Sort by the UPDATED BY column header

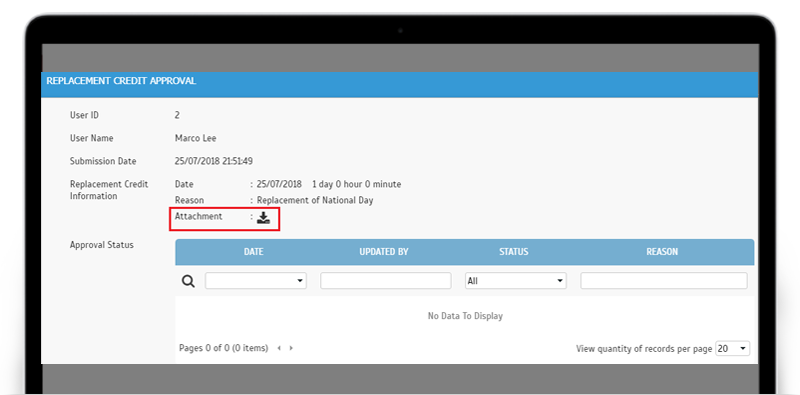tap(384, 252)
